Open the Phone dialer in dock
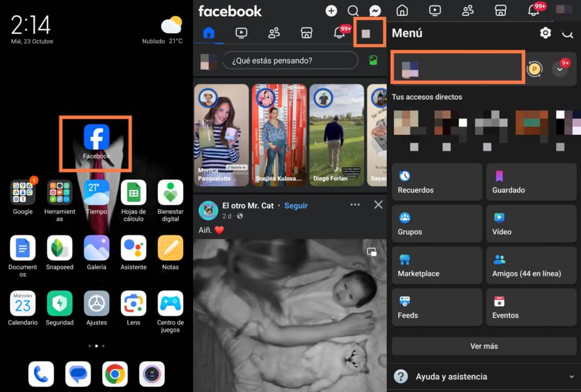Screen dimensions: 581x392 (x=41, y=374)
